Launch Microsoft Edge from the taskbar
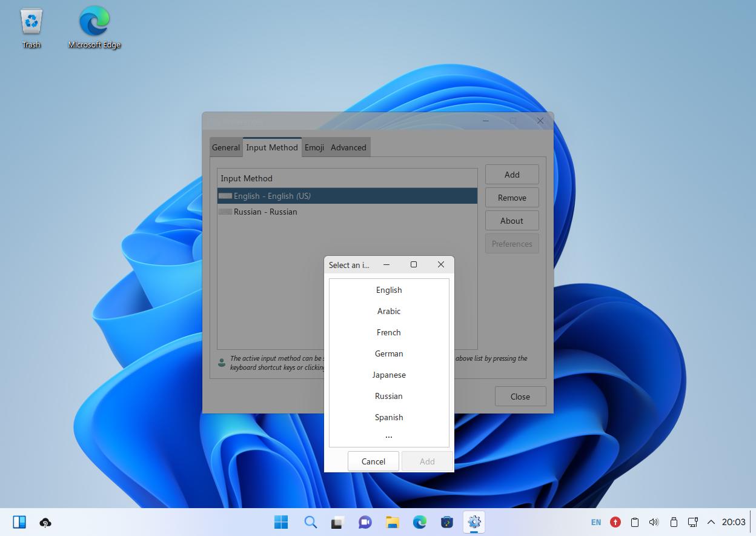756x536 pixels. coord(419,522)
